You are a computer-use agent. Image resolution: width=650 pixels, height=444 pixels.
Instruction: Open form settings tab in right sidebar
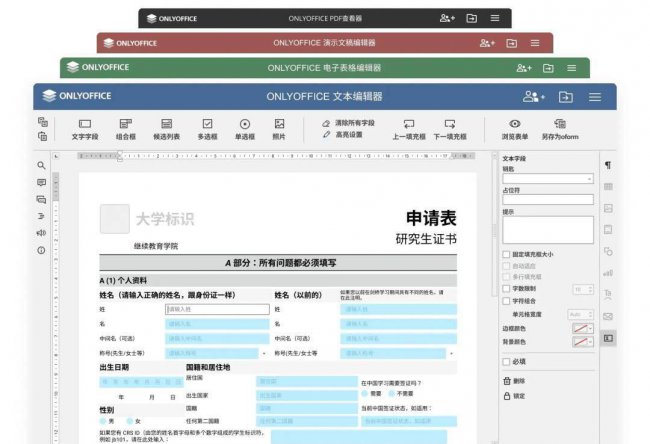[608, 338]
